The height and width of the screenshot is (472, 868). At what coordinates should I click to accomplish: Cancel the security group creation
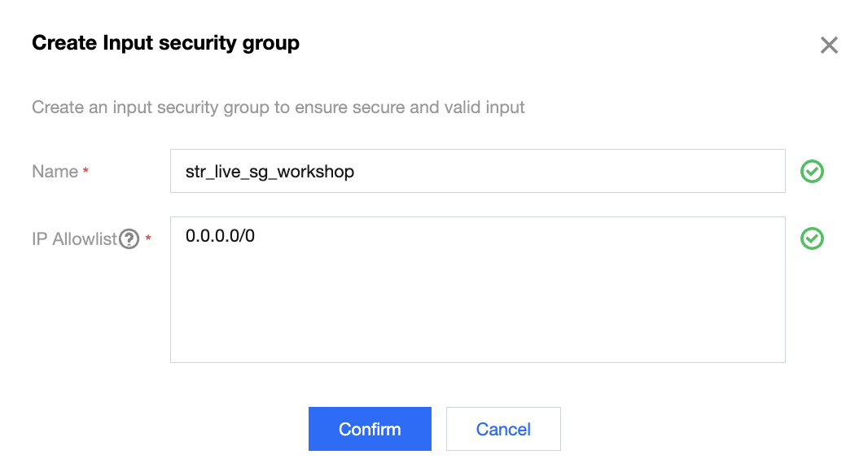(503, 429)
